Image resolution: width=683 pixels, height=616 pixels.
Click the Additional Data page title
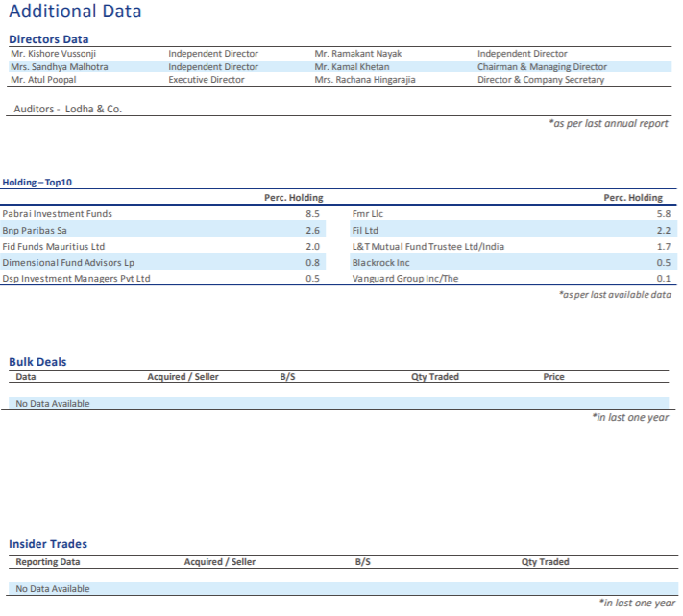(x=75, y=12)
